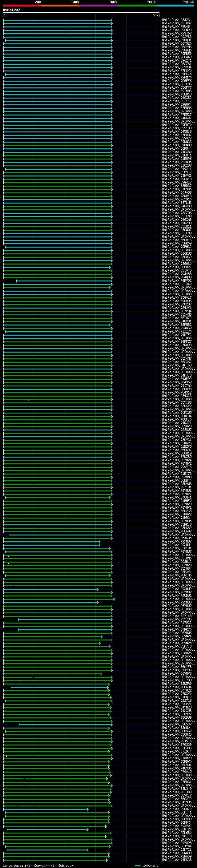Select the UniRef100_A2R659 label
The width and height of the screenshot is (197, 868).
click(177, 856)
